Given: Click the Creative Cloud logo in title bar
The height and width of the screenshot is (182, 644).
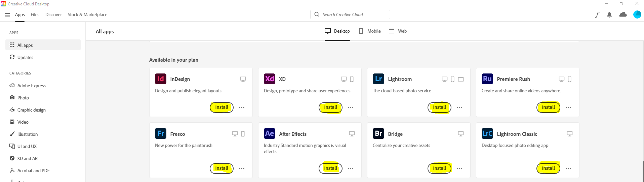Looking at the screenshot, I should point(3,4).
